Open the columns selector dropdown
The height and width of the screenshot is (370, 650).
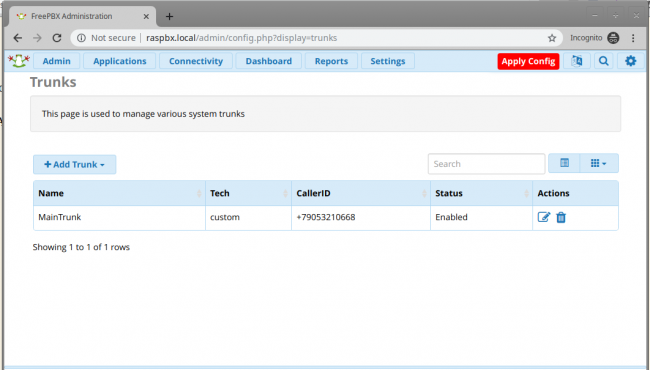pyautogui.click(x=599, y=163)
